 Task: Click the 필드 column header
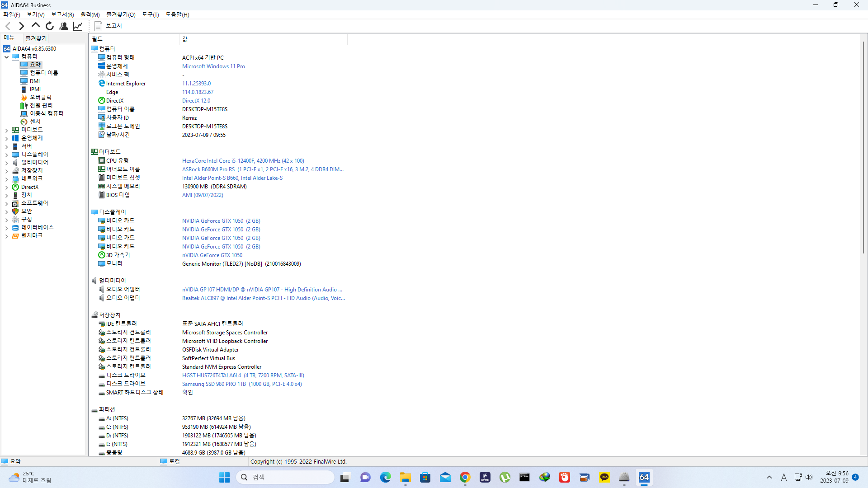pyautogui.click(x=134, y=39)
